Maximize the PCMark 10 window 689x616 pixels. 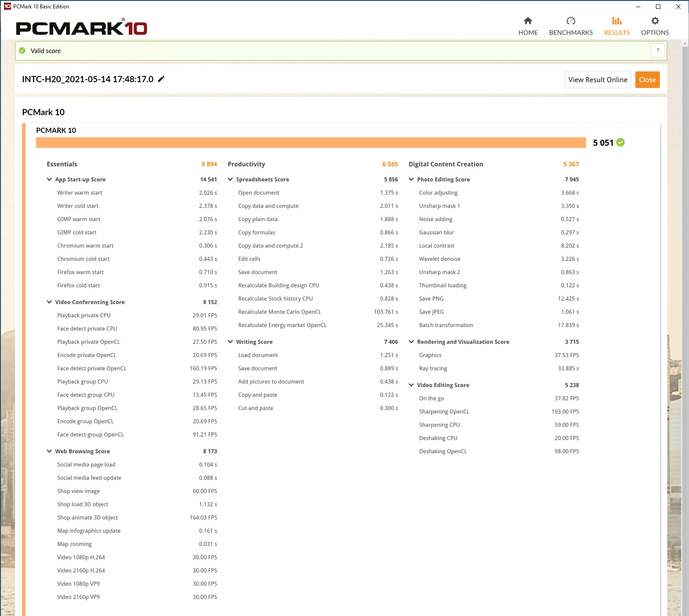click(x=658, y=7)
